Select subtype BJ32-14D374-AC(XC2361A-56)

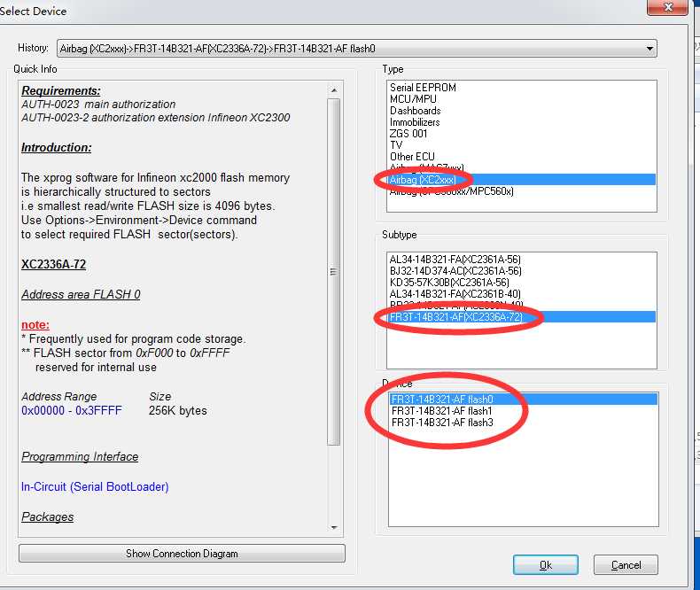(455, 271)
